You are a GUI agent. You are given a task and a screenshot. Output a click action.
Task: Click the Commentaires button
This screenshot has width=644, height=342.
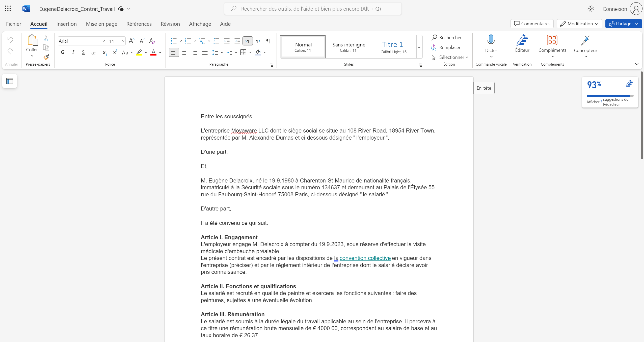(532, 23)
